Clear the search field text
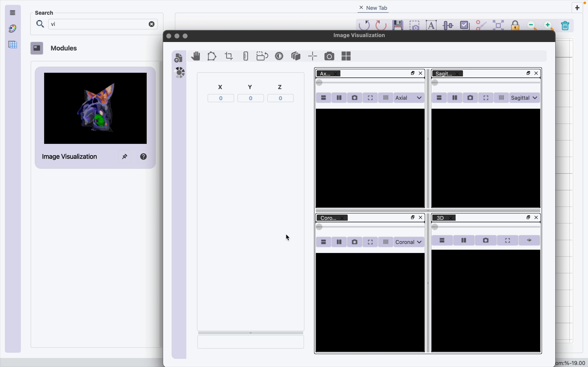The width and height of the screenshot is (588, 367). pos(152,24)
